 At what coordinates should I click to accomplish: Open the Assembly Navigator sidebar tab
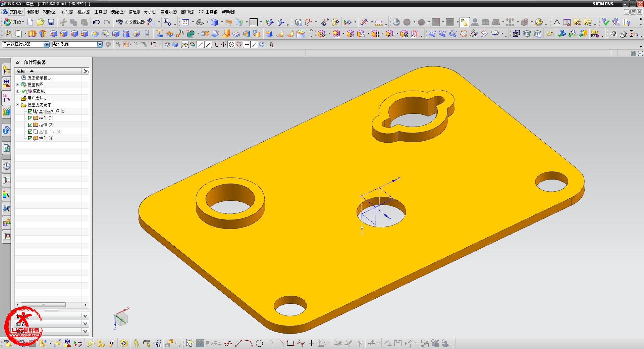[x=6, y=70]
